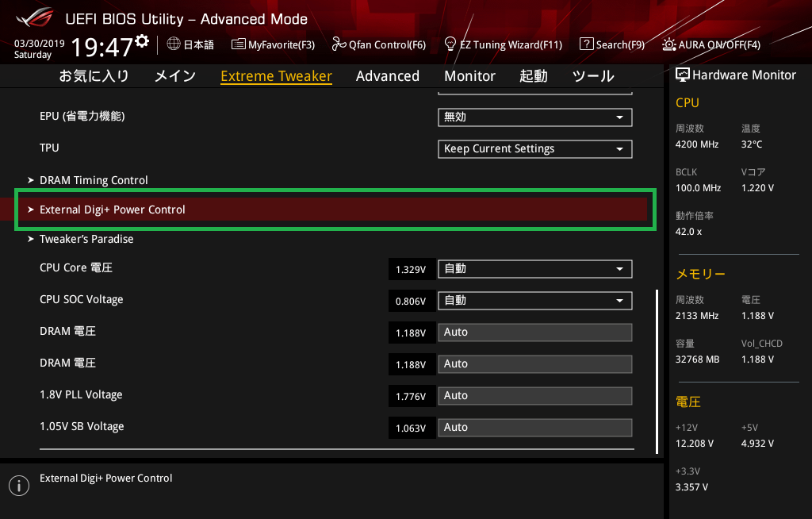Click 1.8V PLL Voltage Auto field
The width and height of the screenshot is (812, 519).
coord(535,396)
